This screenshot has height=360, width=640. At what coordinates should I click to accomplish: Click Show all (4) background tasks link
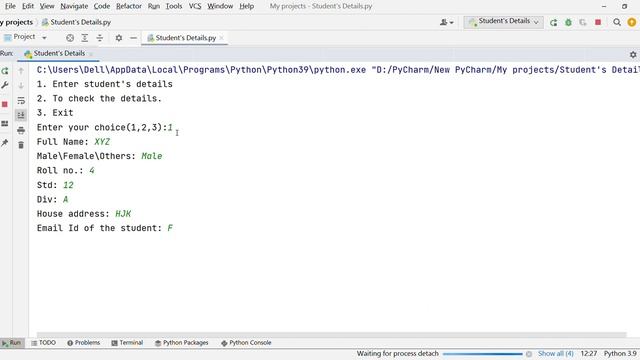point(556,353)
